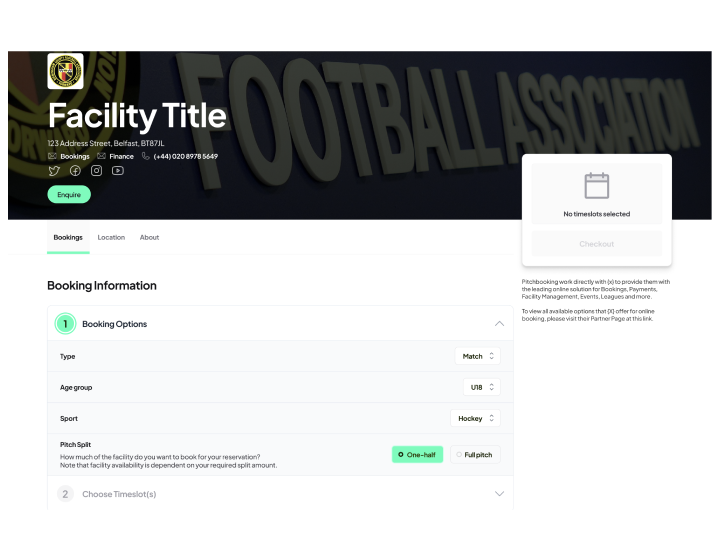Expand the Choose Timeslot(s) section
The image size is (720, 560).
[x=499, y=494]
